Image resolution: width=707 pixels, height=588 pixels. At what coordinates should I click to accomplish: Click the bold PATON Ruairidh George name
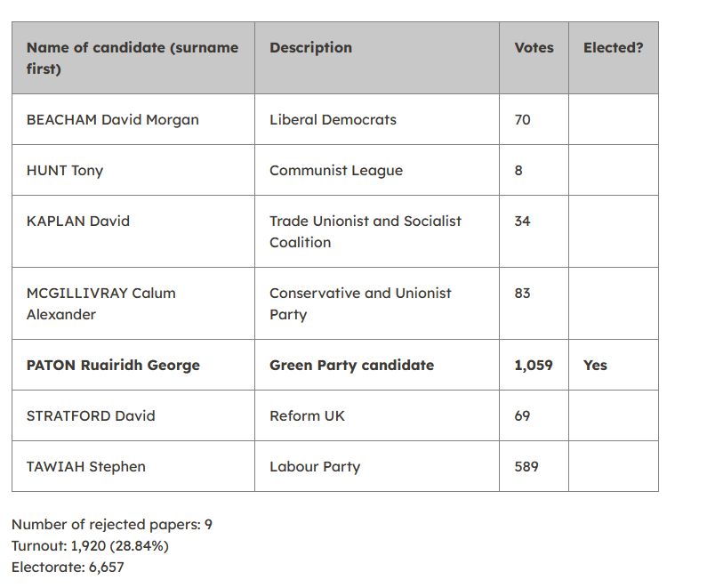[113, 366]
